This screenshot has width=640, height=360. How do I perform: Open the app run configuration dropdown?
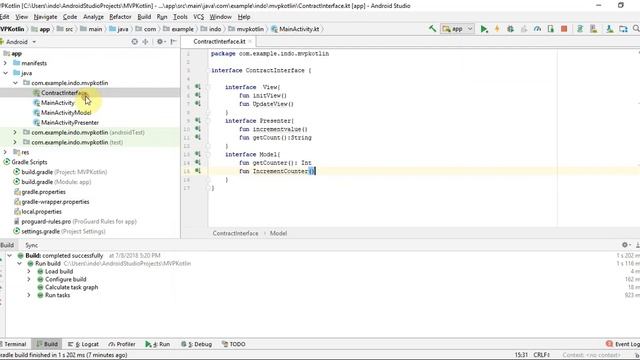[457, 29]
